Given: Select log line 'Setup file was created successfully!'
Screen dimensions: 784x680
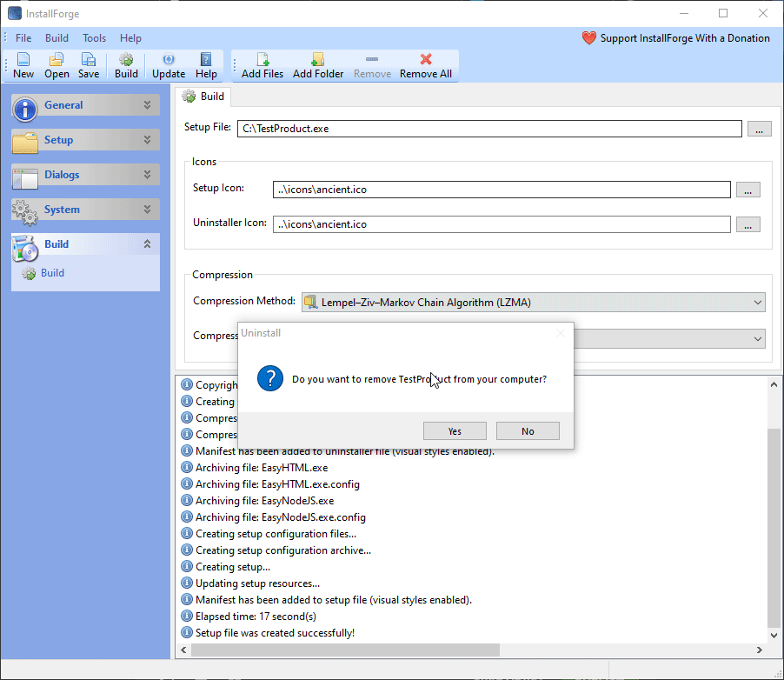Looking at the screenshot, I should click(x=275, y=633).
